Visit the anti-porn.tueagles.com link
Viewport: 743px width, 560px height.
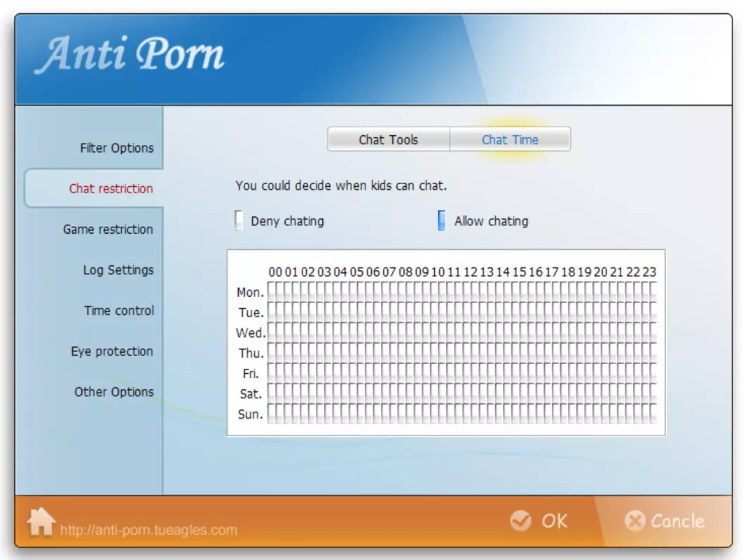[x=148, y=530]
